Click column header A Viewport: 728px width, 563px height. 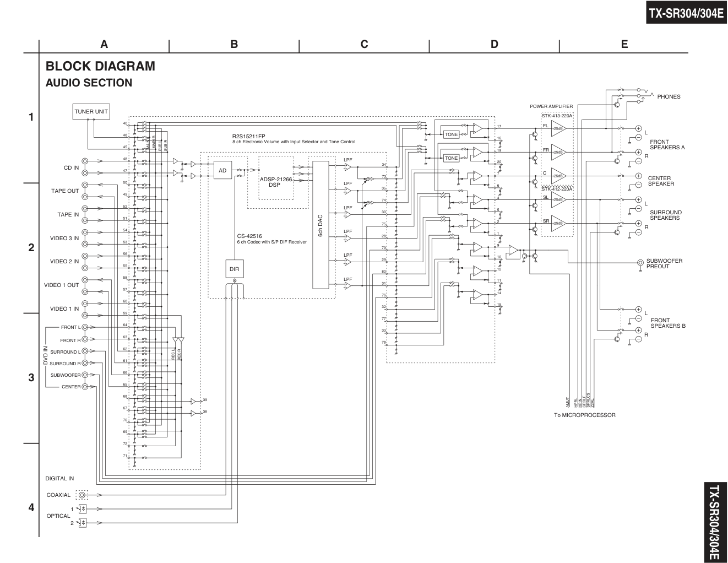coord(104,45)
